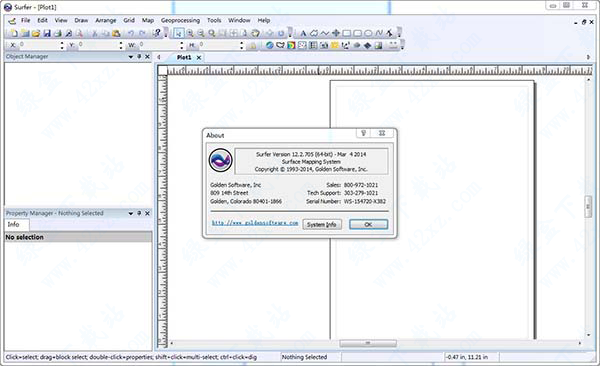
Task: Print the current plot
Action: click(57, 33)
